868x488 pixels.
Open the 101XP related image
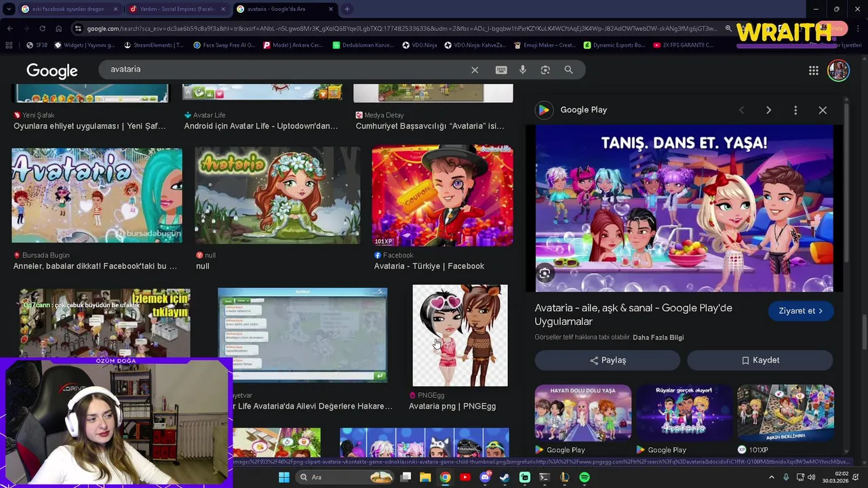tap(785, 413)
